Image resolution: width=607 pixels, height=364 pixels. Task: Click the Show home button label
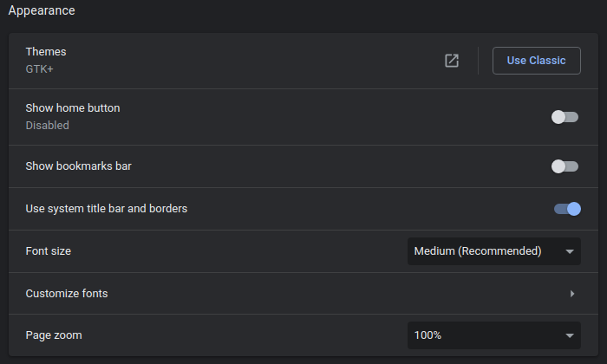(73, 108)
